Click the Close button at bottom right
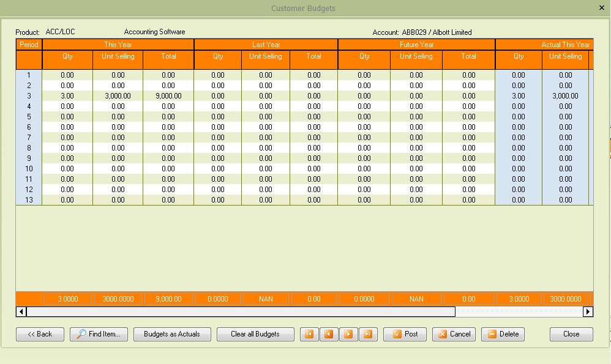 coord(571,334)
